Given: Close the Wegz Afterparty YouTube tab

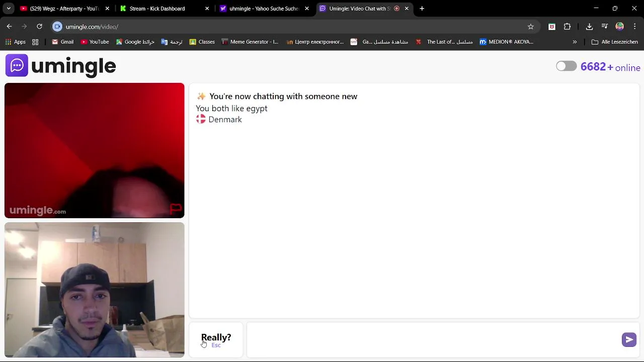Looking at the screenshot, I should point(107,9).
